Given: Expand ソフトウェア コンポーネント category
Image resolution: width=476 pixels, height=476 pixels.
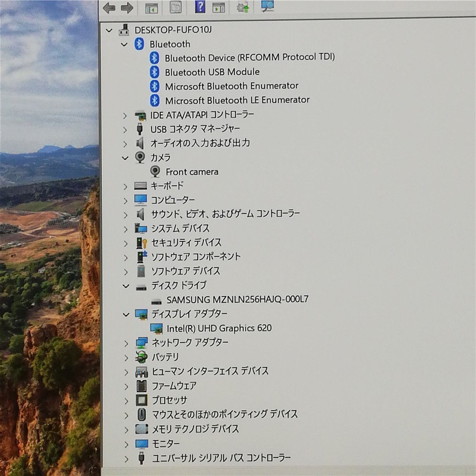Looking at the screenshot, I should pos(126,258).
